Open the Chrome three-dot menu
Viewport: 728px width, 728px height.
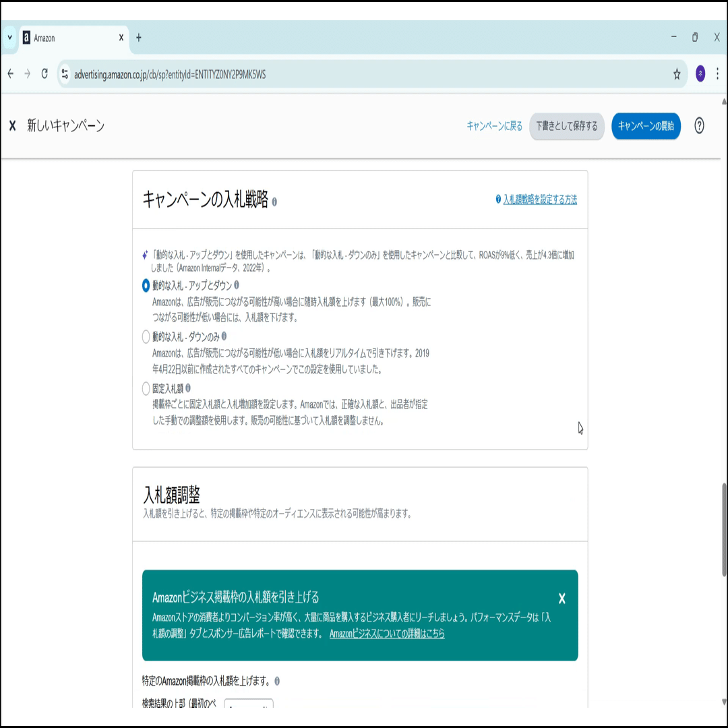(717, 74)
